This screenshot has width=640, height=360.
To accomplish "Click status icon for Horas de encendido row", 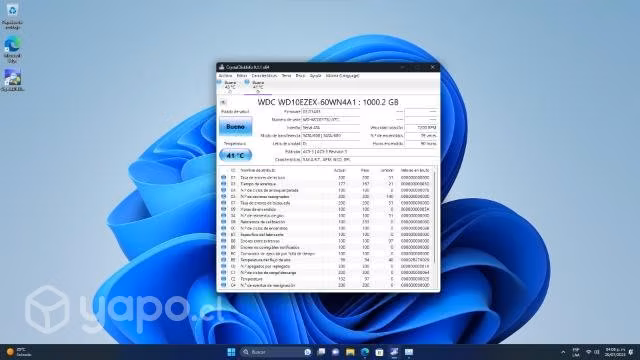I will [224, 209].
